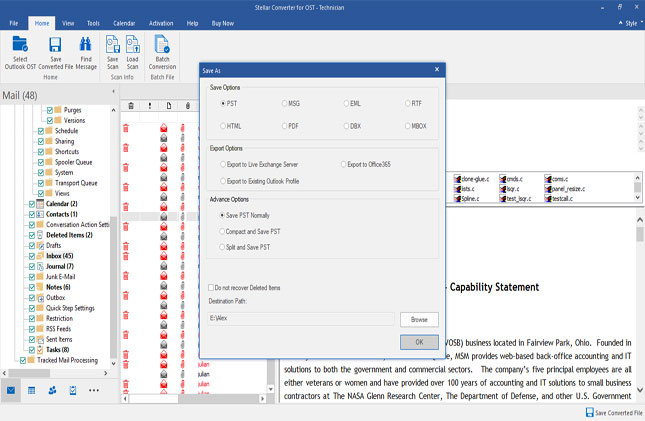Screen dimensions: 645x421
Task: Open Spline.c attachment
Action: [466, 199]
